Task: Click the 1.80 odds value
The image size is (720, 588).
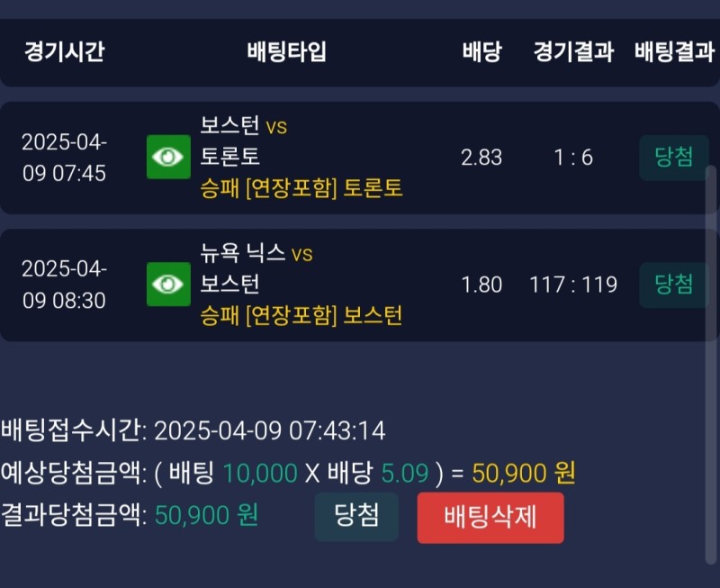Action: [x=481, y=285]
